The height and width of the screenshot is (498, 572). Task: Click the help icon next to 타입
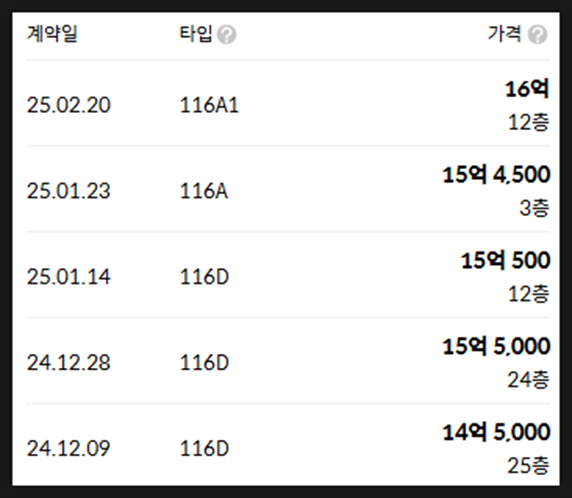pos(227,35)
